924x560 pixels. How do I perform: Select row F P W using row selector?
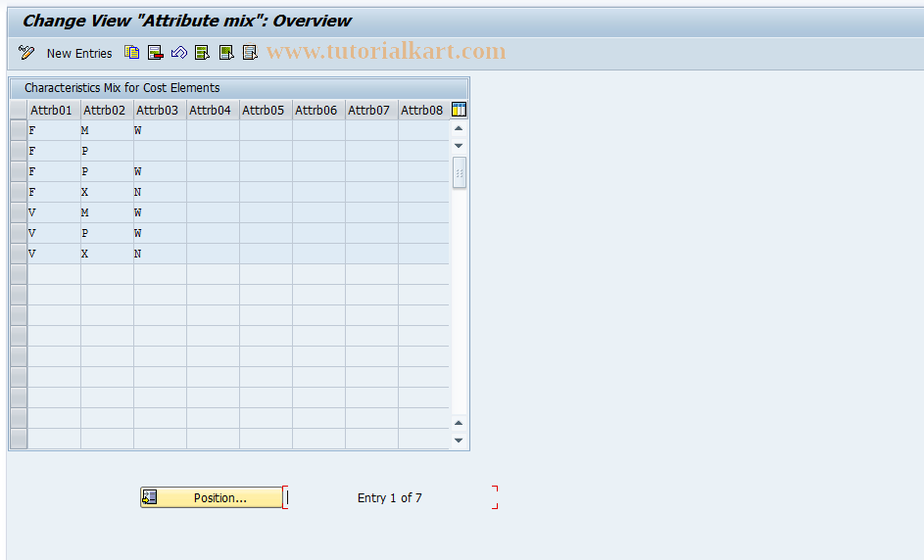(19, 171)
